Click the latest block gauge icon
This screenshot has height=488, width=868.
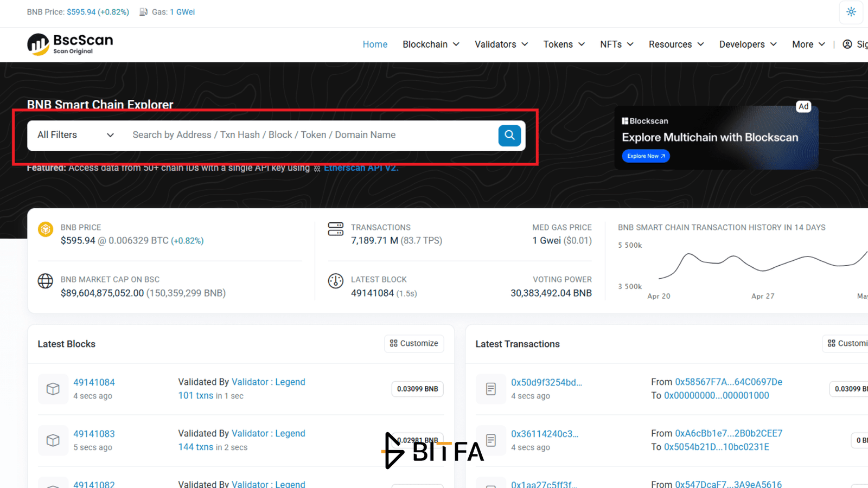tap(336, 281)
